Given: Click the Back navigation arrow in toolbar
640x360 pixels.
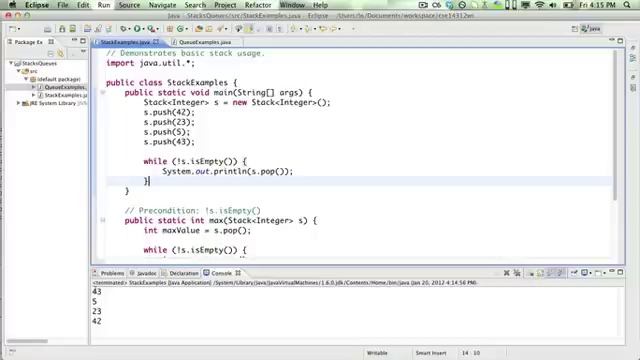Looking at the screenshot, I should [322, 29].
